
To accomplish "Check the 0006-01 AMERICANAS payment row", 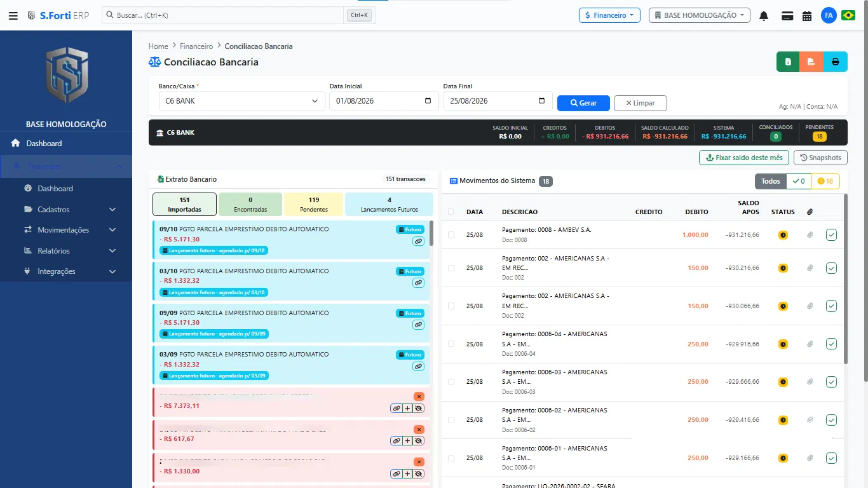I will click(451, 458).
